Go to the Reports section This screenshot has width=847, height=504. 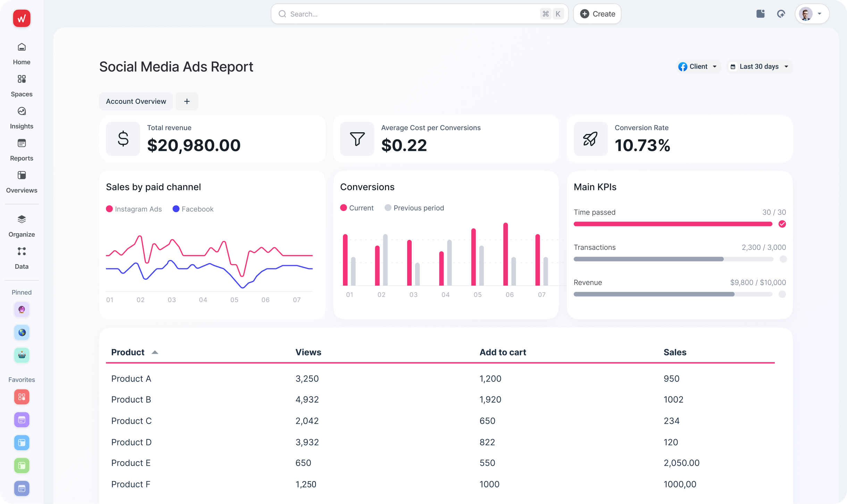(x=21, y=149)
